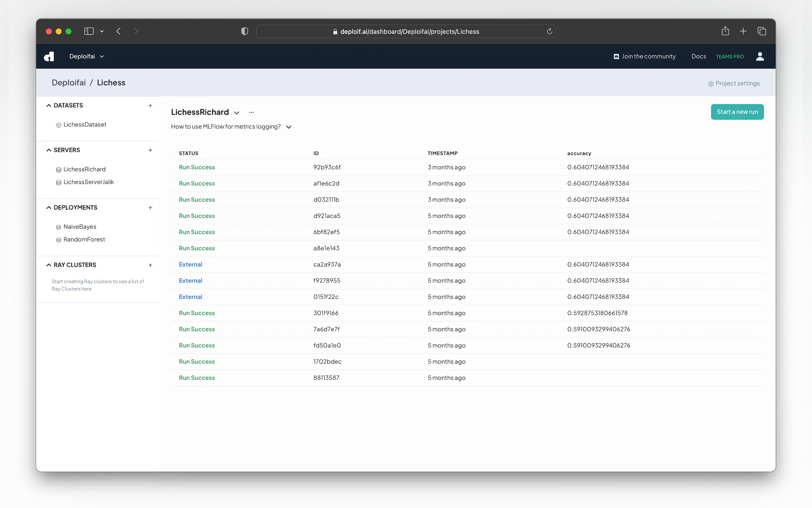This screenshot has width=812, height=508.
Task: Open the LichessRichard experiment dropdown
Action: (237, 113)
